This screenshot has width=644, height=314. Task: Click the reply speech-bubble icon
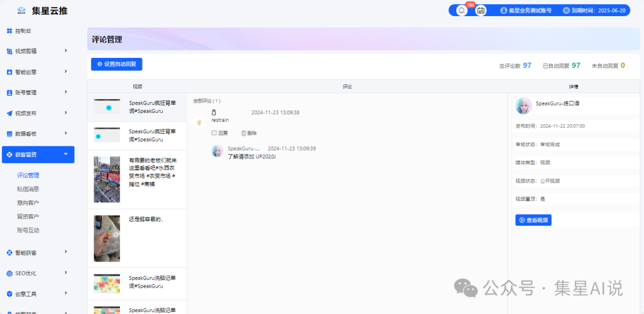tap(214, 133)
